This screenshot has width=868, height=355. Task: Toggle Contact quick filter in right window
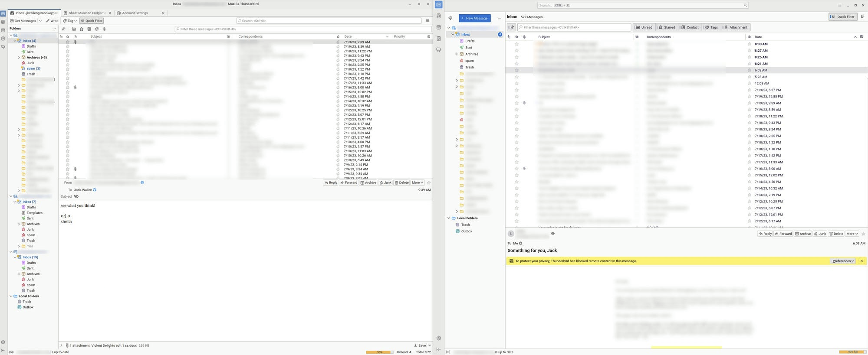[x=690, y=27]
